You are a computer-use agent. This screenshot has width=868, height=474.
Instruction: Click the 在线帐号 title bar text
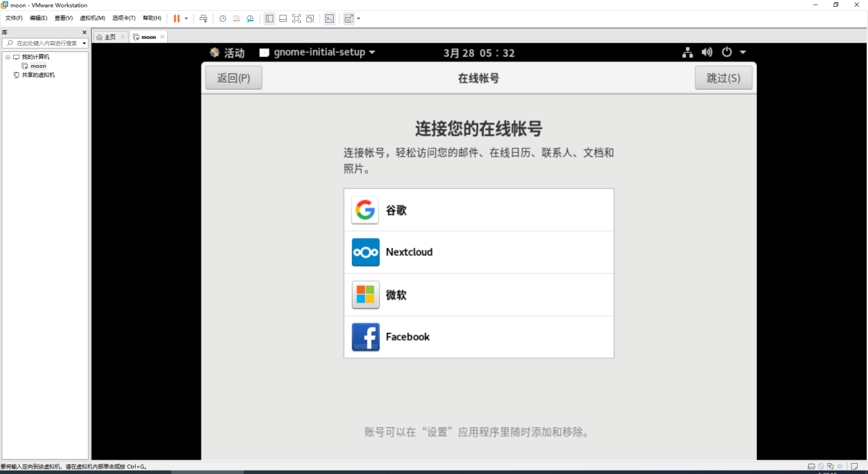pos(479,78)
